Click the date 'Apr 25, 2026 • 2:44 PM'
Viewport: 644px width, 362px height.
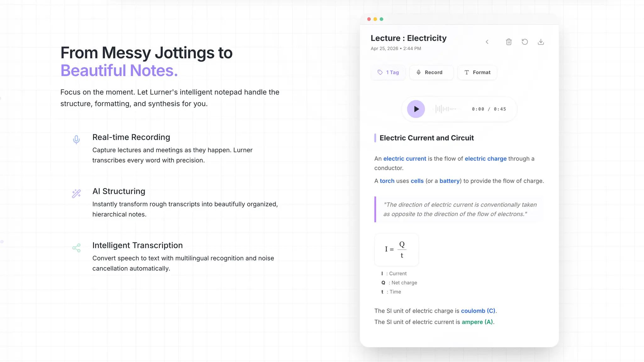tap(396, 48)
